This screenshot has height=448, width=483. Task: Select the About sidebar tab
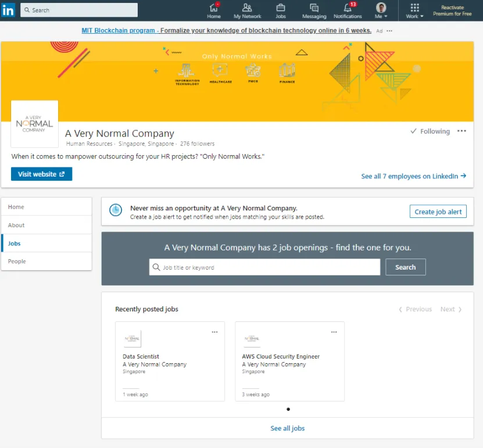(46, 225)
